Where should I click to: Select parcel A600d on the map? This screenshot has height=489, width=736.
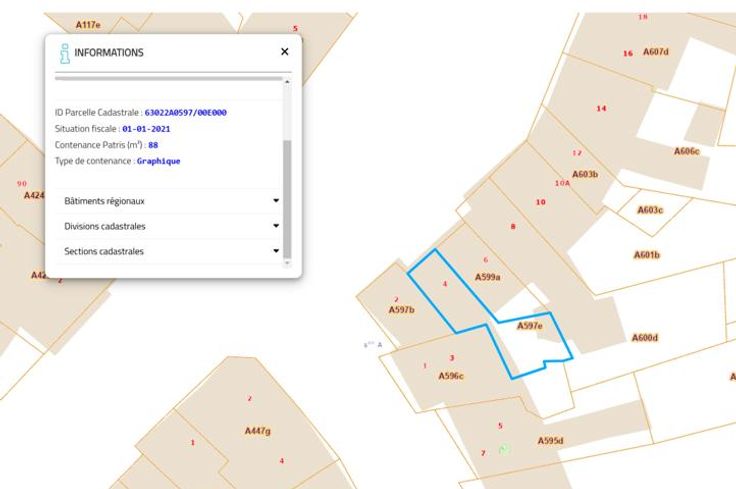point(645,338)
